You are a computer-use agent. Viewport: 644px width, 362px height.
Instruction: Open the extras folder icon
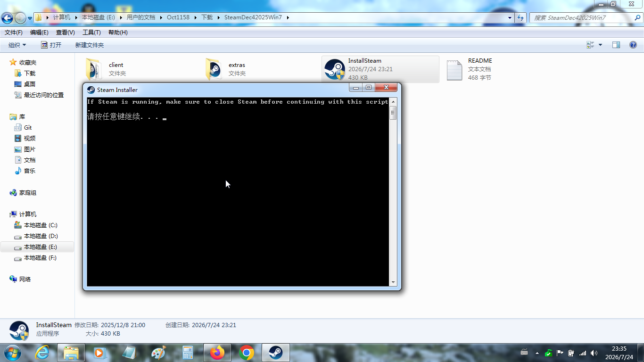[x=213, y=69]
